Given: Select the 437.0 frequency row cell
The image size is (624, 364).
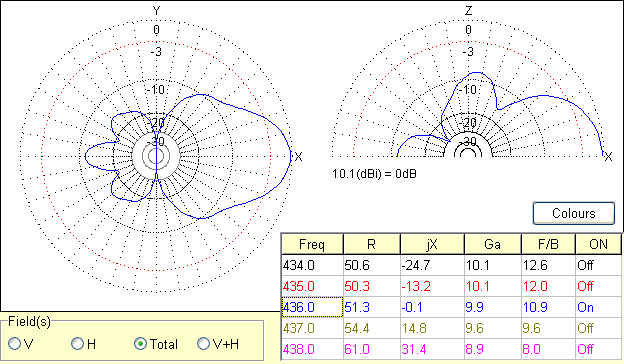Looking at the screenshot, I should 312,328.
